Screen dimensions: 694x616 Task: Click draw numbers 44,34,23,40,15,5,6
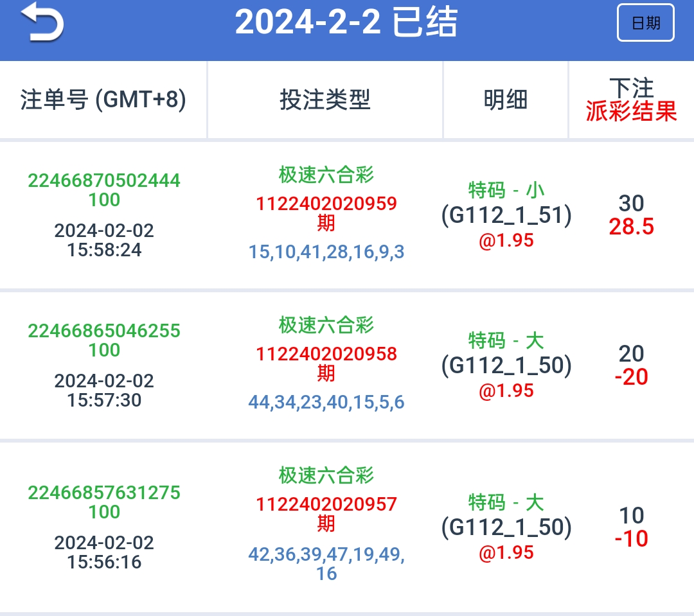coord(326,403)
